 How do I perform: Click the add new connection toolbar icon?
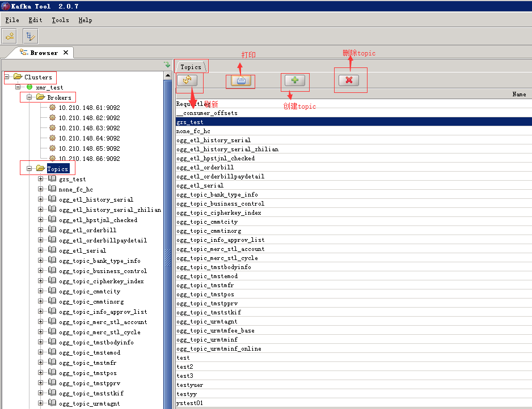(x=10, y=36)
